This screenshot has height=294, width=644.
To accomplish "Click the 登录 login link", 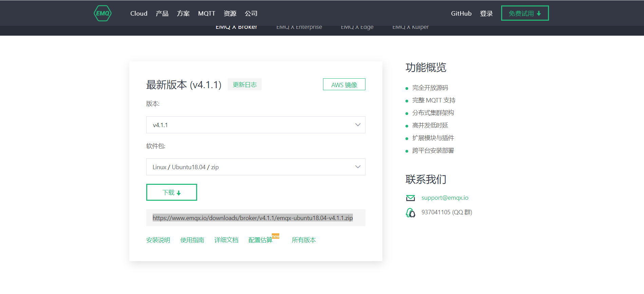I will click(x=486, y=14).
